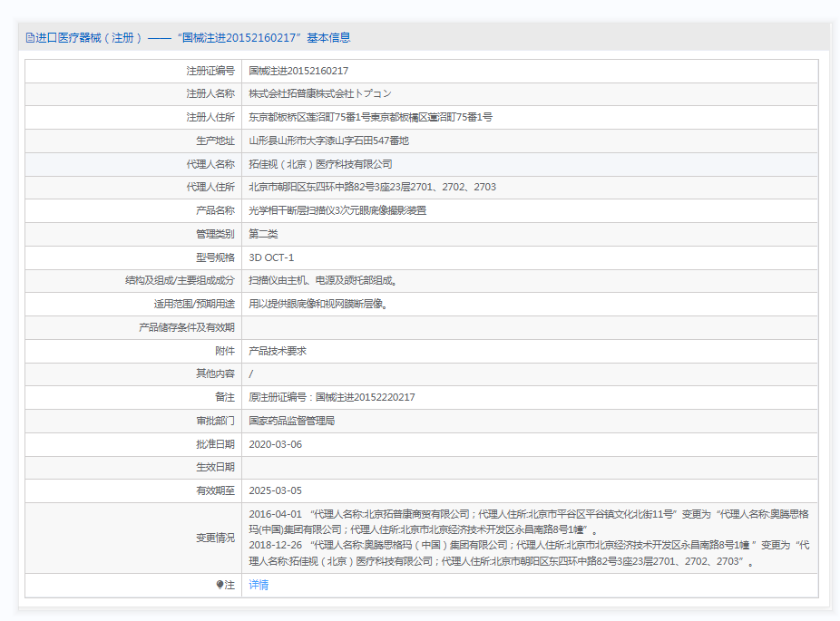This screenshot has height=621, width=840.
Task: Click agent address 北京市朝阳区东四环中路82号
Action: pos(372,188)
